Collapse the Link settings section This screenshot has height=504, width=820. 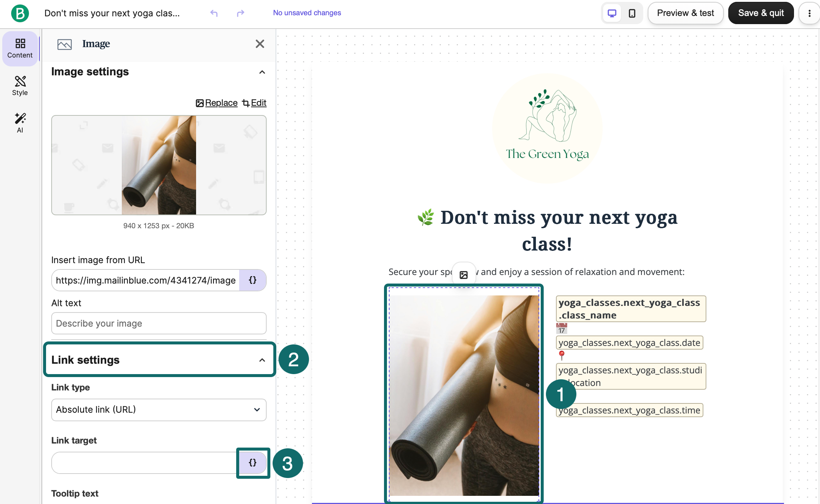pyautogui.click(x=262, y=360)
